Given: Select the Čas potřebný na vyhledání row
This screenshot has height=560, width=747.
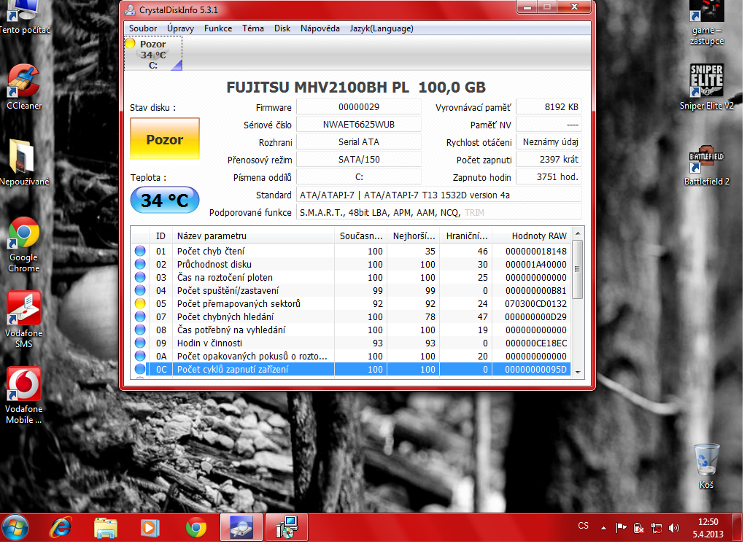Looking at the screenshot, I should 351,330.
